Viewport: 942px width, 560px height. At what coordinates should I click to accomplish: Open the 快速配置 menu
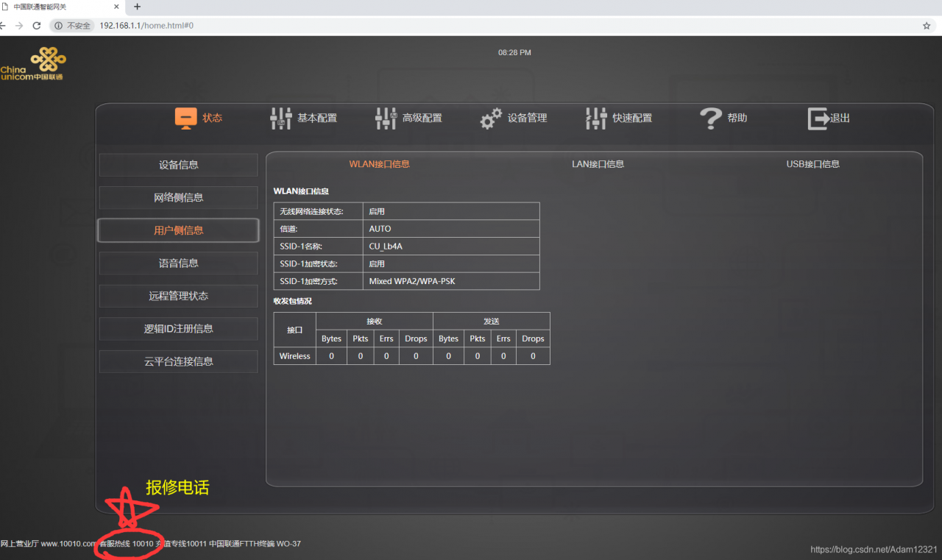pyautogui.click(x=632, y=118)
